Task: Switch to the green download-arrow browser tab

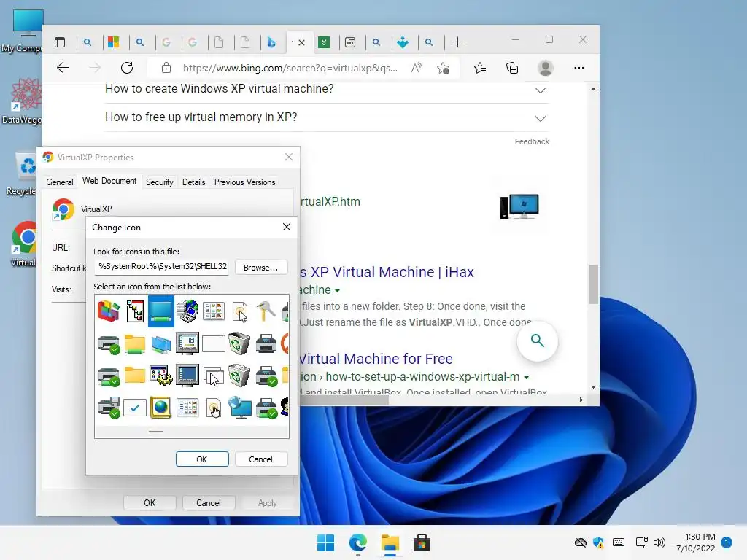Action: pyautogui.click(x=324, y=42)
